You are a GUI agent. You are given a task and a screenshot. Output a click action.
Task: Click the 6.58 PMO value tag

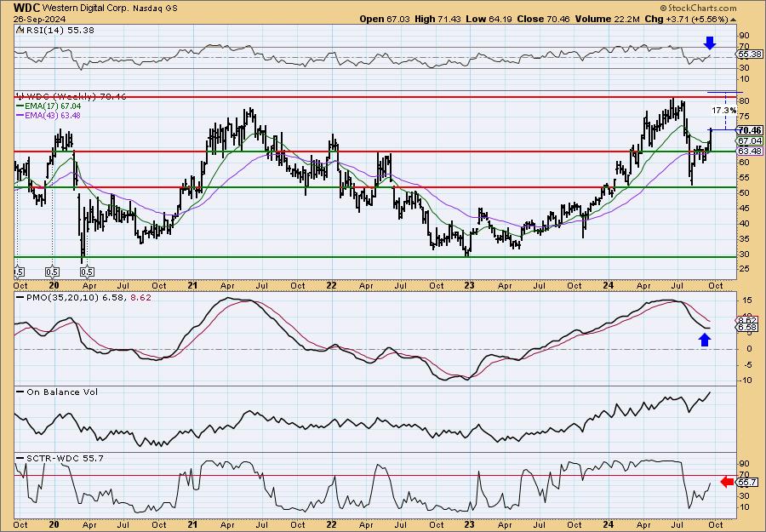[748, 328]
